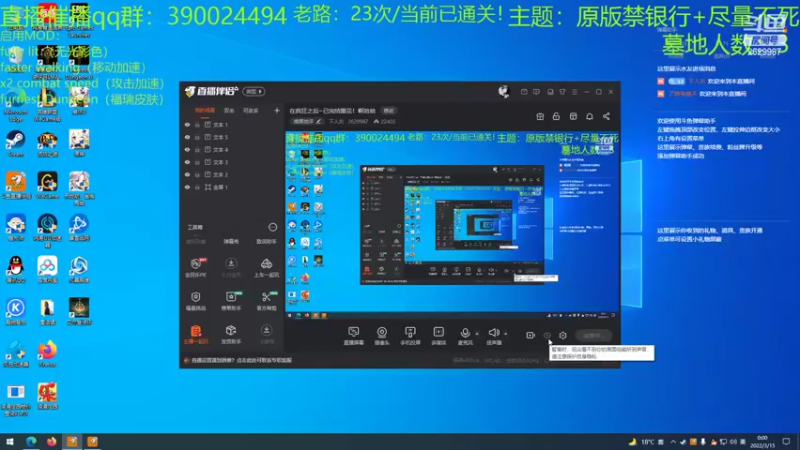Image resolution: width=800 pixels, height=450 pixels.
Task: Open the taskbar clock and date
Action: [762, 442]
